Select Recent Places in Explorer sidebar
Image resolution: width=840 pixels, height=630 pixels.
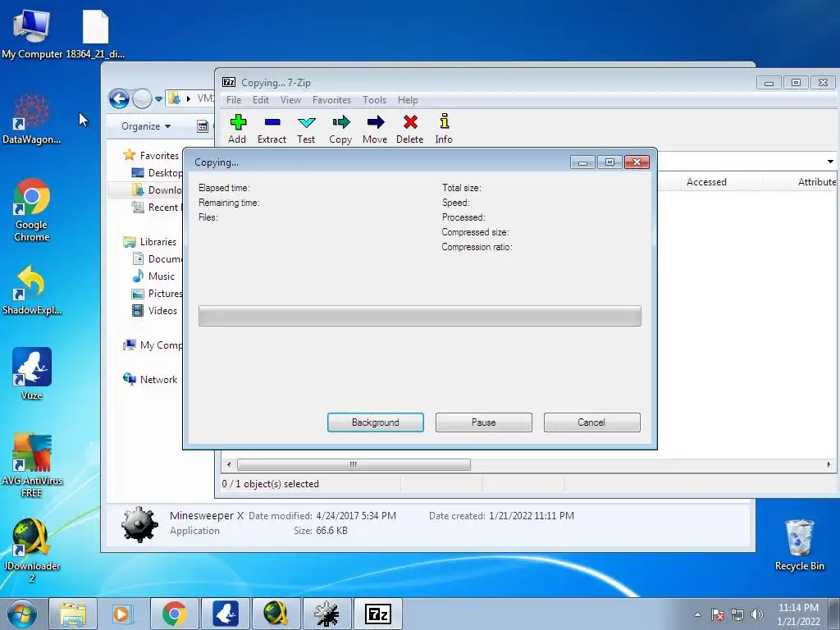(x=157, y=208)
